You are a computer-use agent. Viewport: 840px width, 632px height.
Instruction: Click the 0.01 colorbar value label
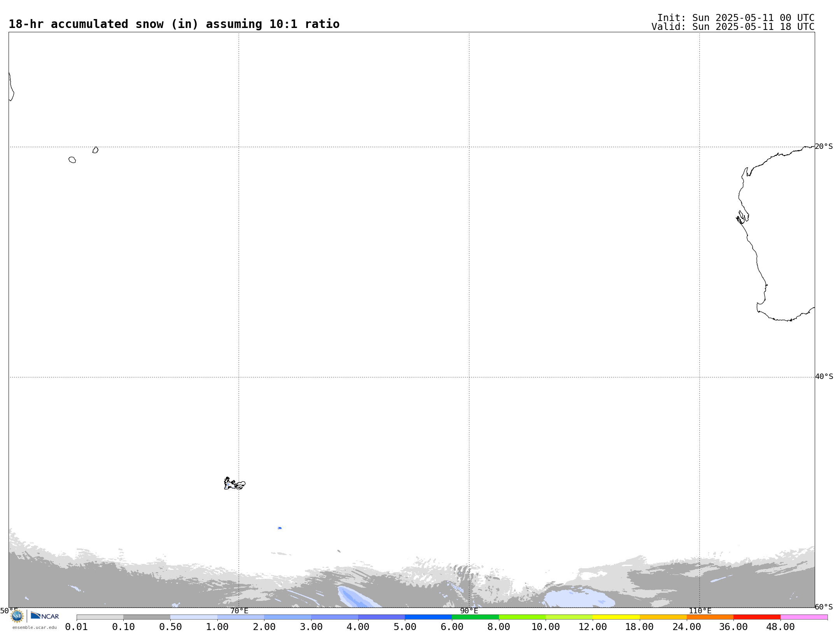[76, 627]
